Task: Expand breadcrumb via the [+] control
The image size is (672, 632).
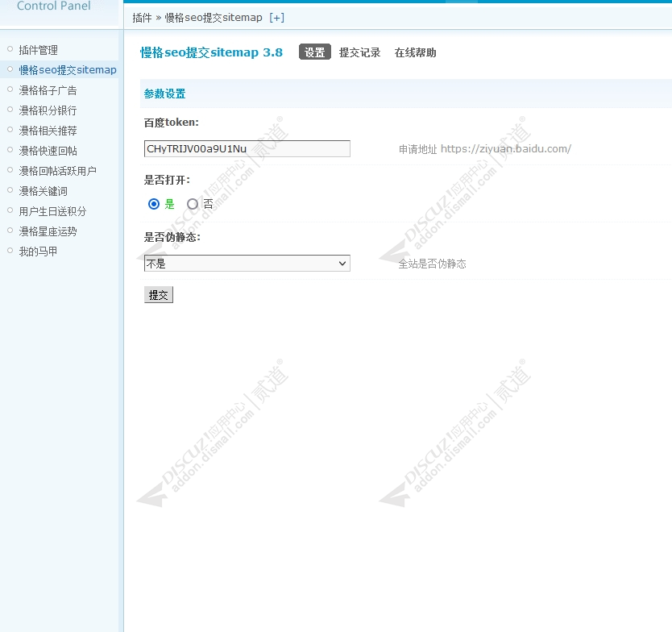Action: [276, 17]
